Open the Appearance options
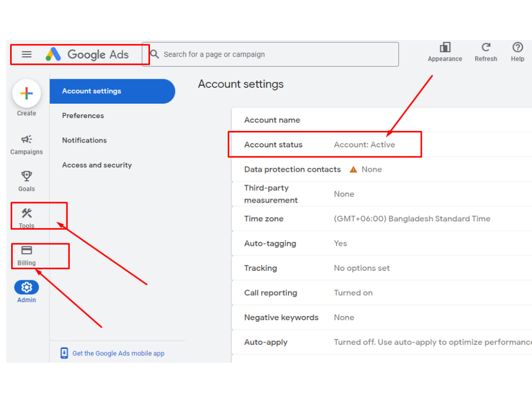532x399 pixels. [x=445, y=52]
